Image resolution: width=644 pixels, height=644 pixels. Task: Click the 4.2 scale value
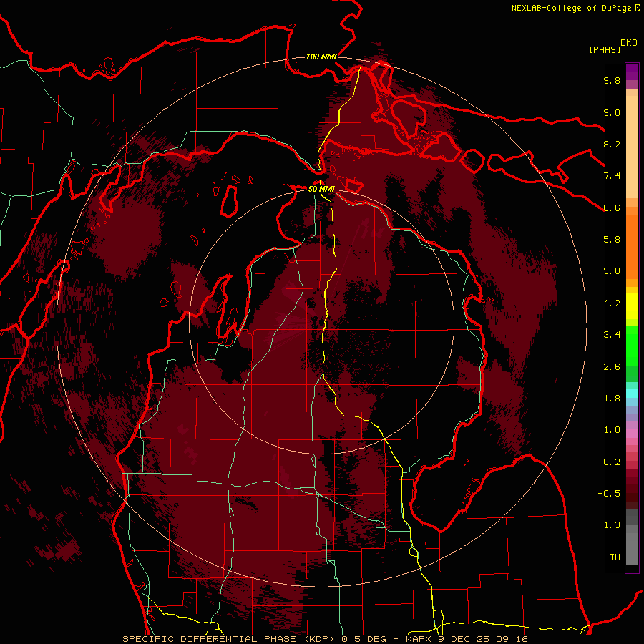[612, 303]
